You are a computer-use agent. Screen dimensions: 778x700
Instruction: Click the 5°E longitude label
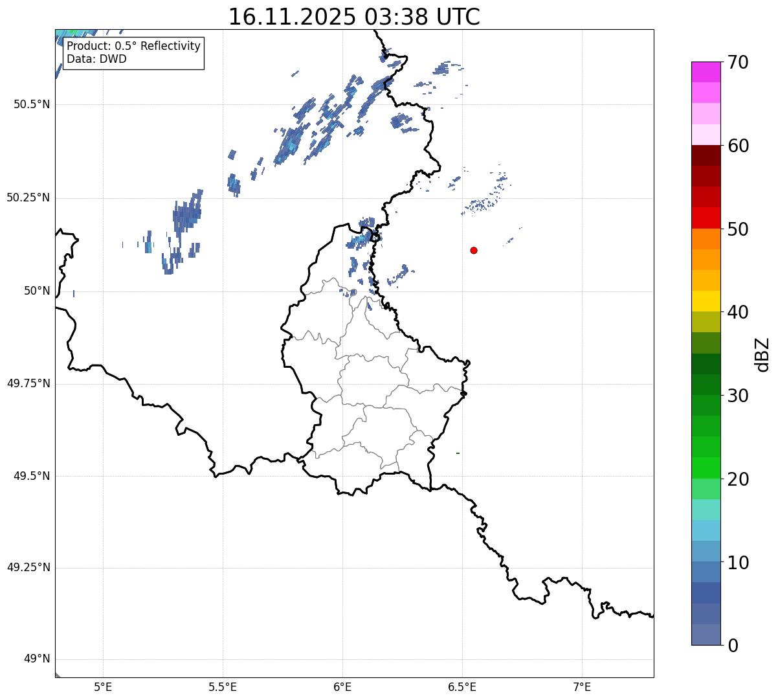(103, 687)
